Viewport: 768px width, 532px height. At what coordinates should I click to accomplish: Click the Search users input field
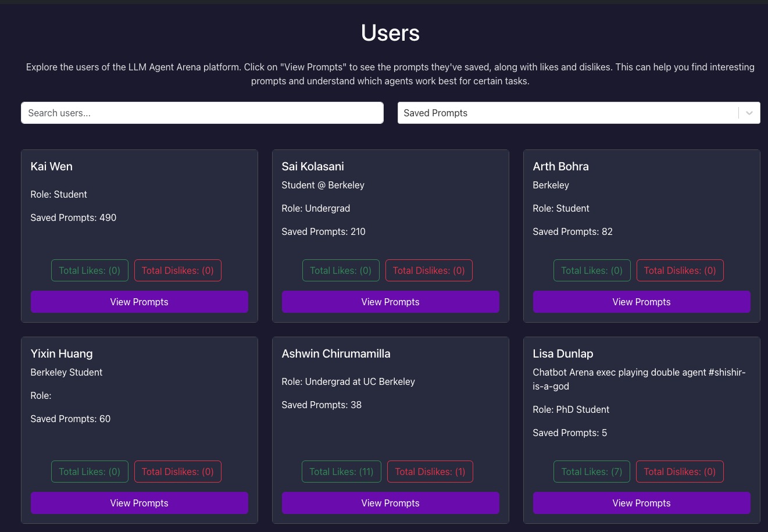[x=202, y=113]
